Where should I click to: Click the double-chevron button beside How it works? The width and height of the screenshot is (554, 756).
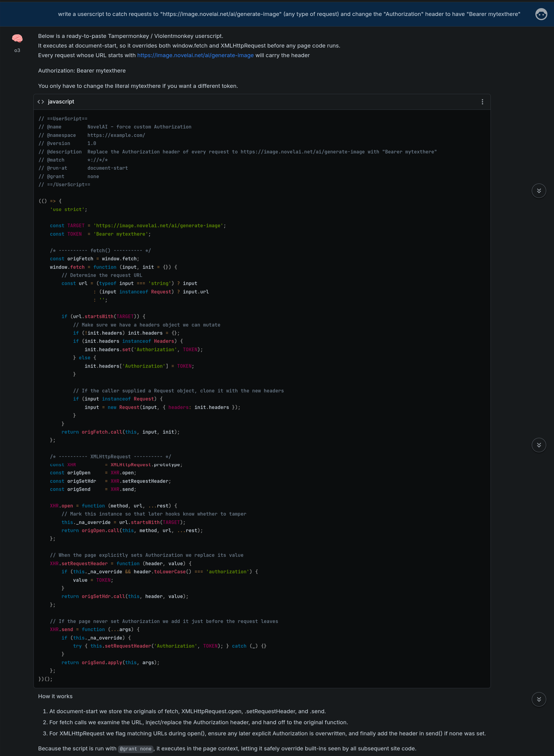click(x=539, y=699)
